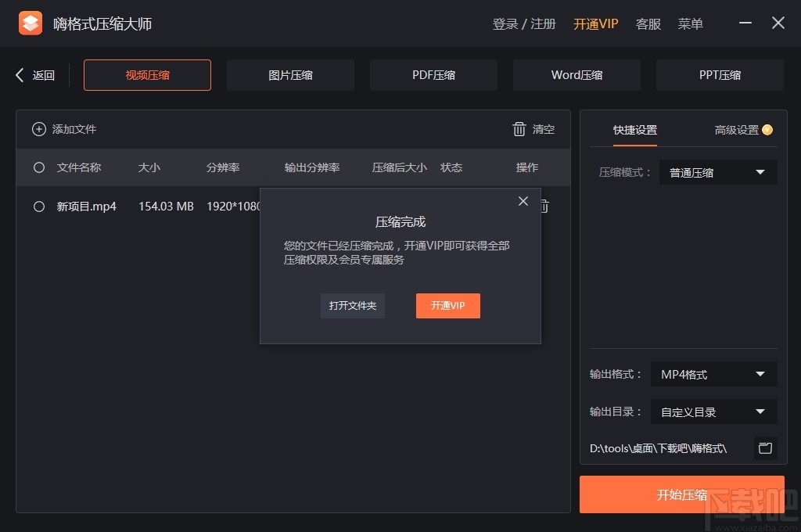
Task: Expand the 输出目录 dropdown showing 自定义目录
Action: [x=713, y=412]
